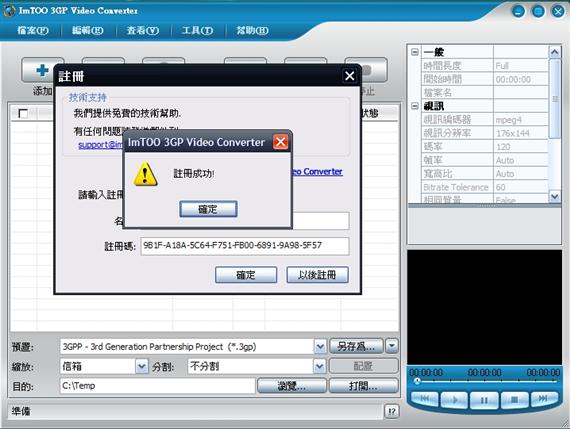Open the 檔案(F) menu
This screenshot has height=429, width=570.
[33, 31]
